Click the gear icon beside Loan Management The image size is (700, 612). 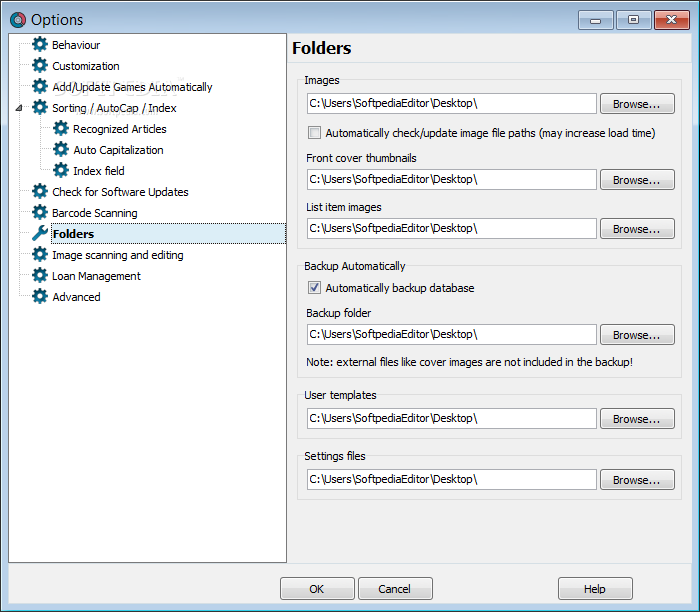40,275
